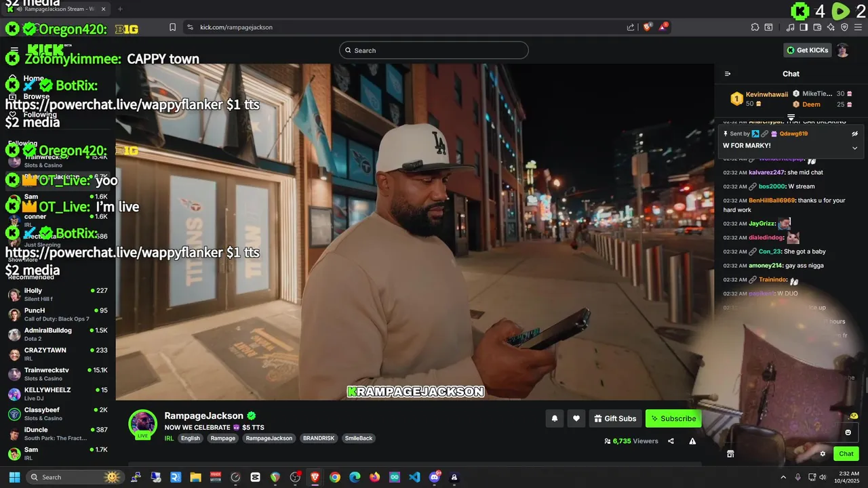
Task: Open Microsoft Edge from the taskbar
Action: (x=355, y=477)
